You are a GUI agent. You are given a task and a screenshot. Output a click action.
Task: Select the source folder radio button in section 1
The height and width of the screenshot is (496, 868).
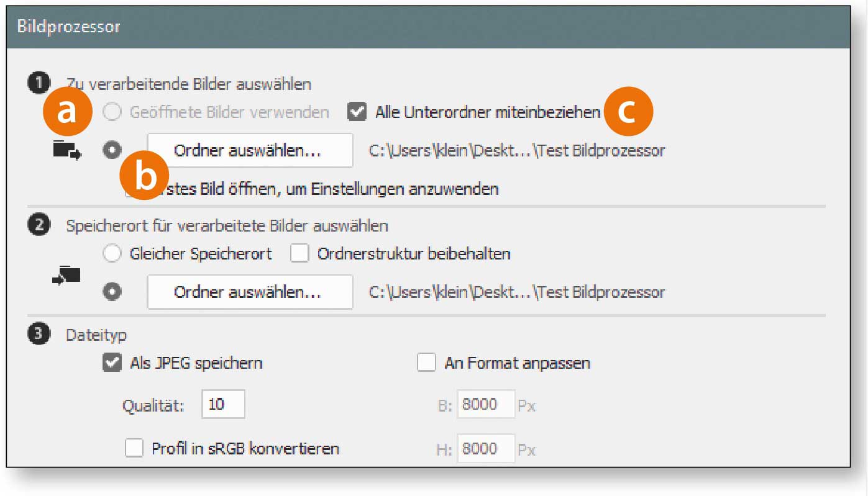click(x=112, y=151)
